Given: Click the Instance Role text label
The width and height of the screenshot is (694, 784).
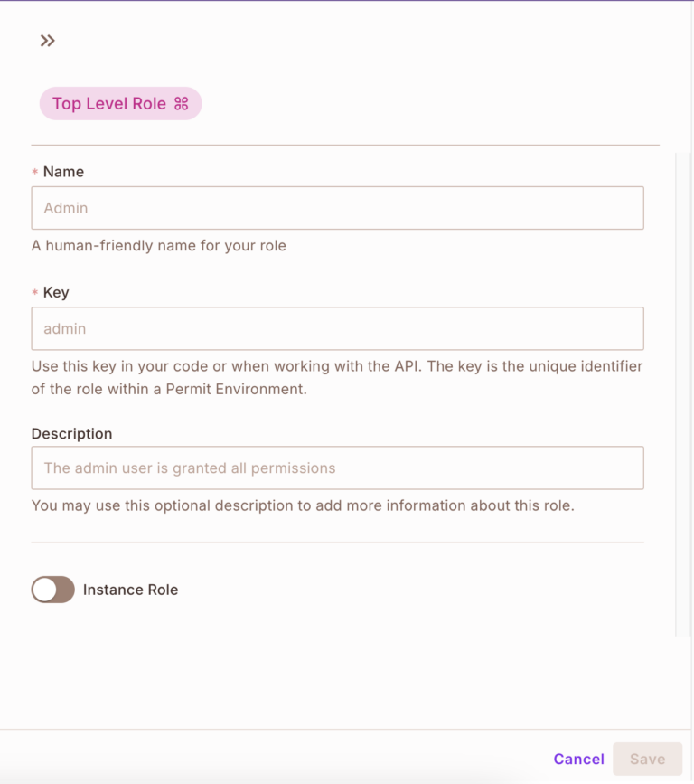Looking at the screenshot, I should (130, 590).
